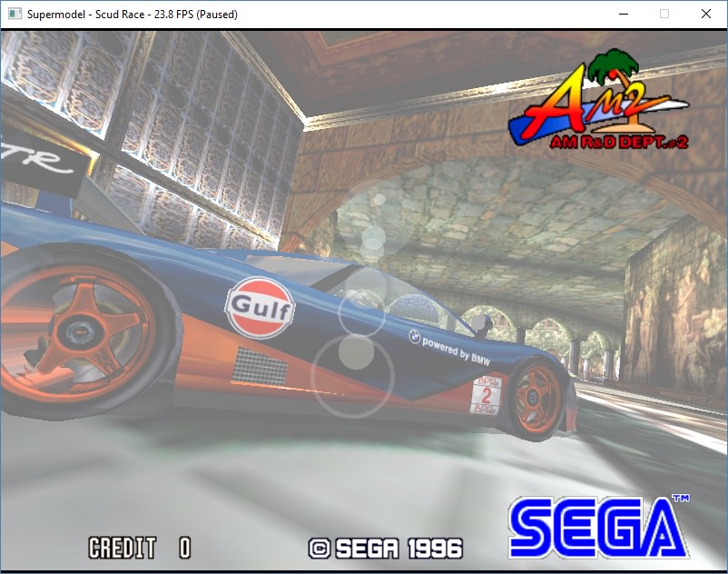Click the number 2 plate on the car
This screenshot has width=728, height=574.
pos(486,395)
